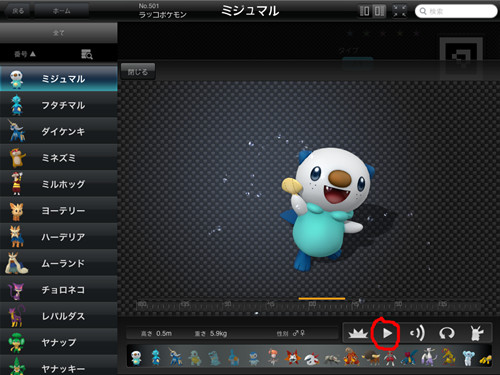Switch to the left split-panel layout icon
Screen dimensions: 500x375
pos(365,11)
